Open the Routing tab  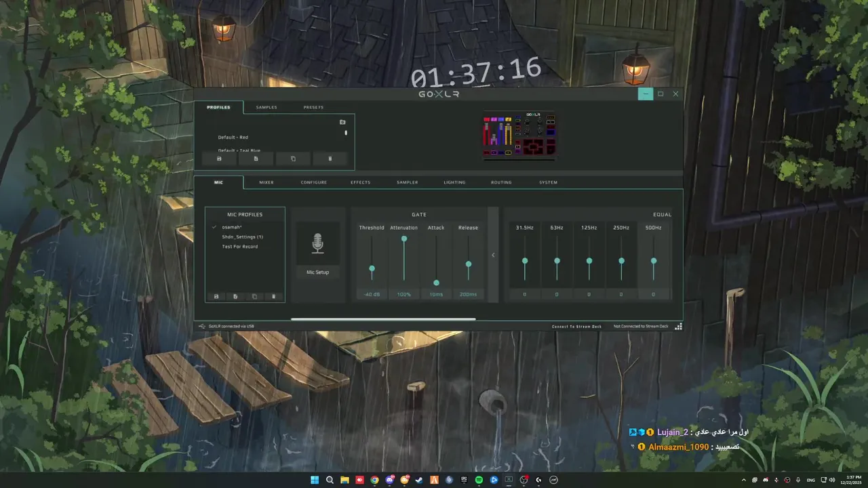(x=502, y=182)
